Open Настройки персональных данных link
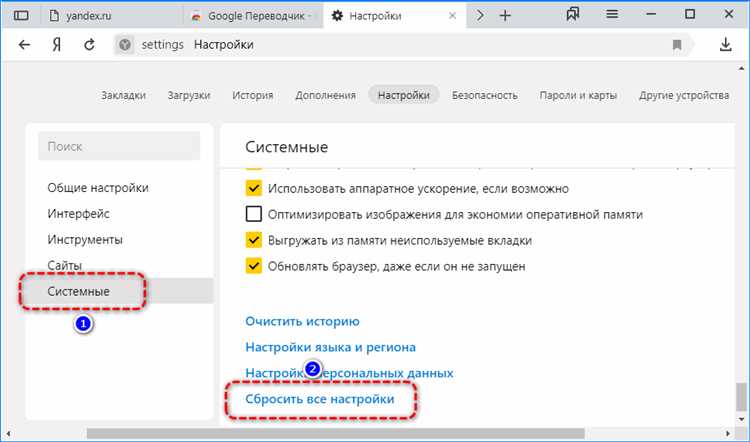The image size is (750, 442). point(349,373)
